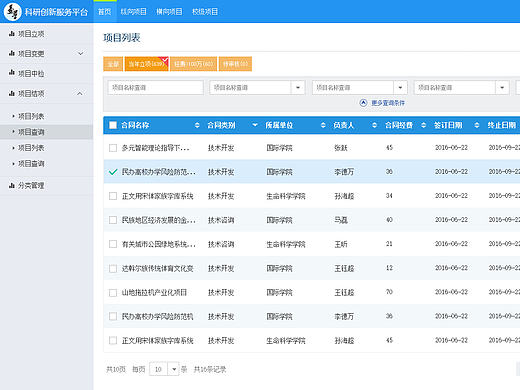Click 技术咨询 in 民族地区经济发展 row

pos(221,220)
